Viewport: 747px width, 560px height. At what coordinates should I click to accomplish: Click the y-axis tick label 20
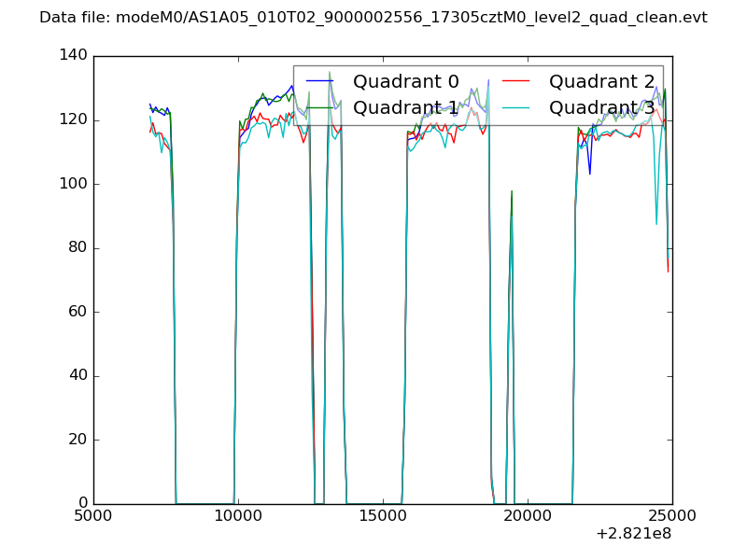pyautogui.click(x=80, y=440)
